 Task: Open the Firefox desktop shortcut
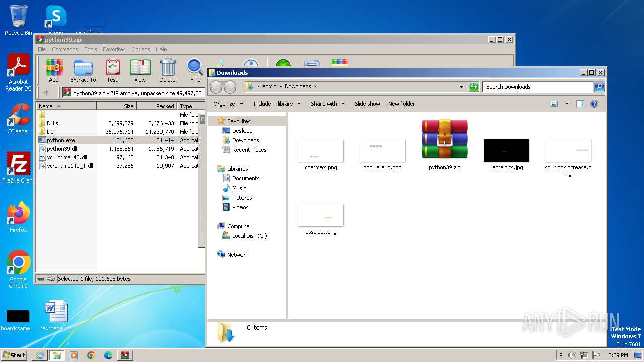point(18,217)
